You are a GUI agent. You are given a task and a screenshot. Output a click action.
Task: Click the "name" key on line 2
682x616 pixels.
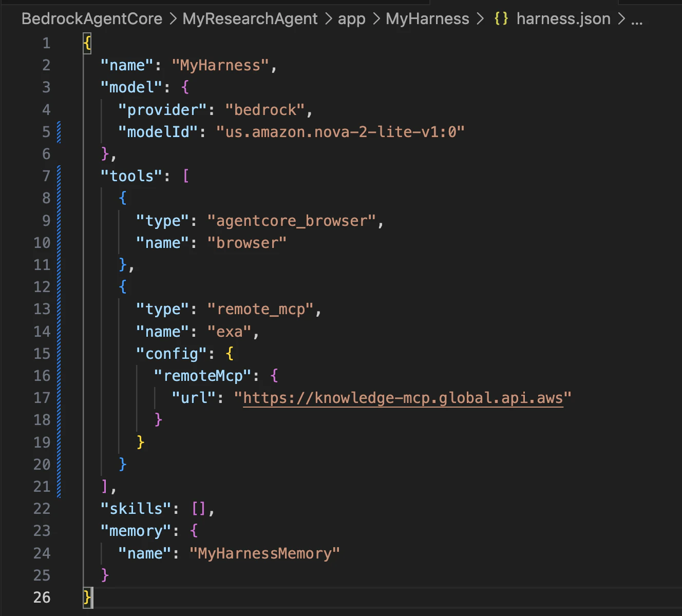point(127,66)
